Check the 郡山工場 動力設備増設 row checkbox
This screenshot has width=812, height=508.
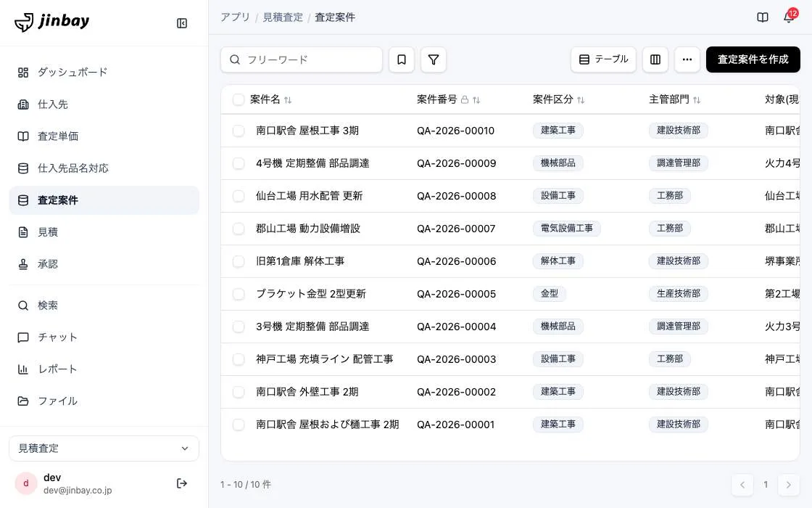pyautogui.click(x=239, y=229)
